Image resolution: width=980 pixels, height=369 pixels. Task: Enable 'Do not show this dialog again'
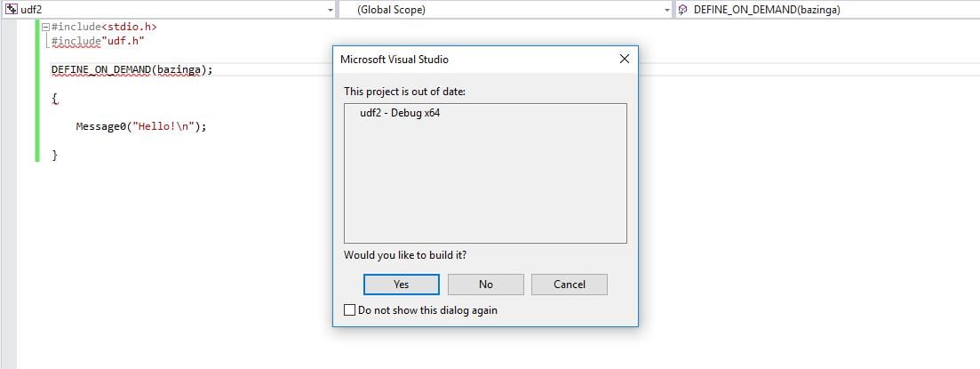click(350, 310)
